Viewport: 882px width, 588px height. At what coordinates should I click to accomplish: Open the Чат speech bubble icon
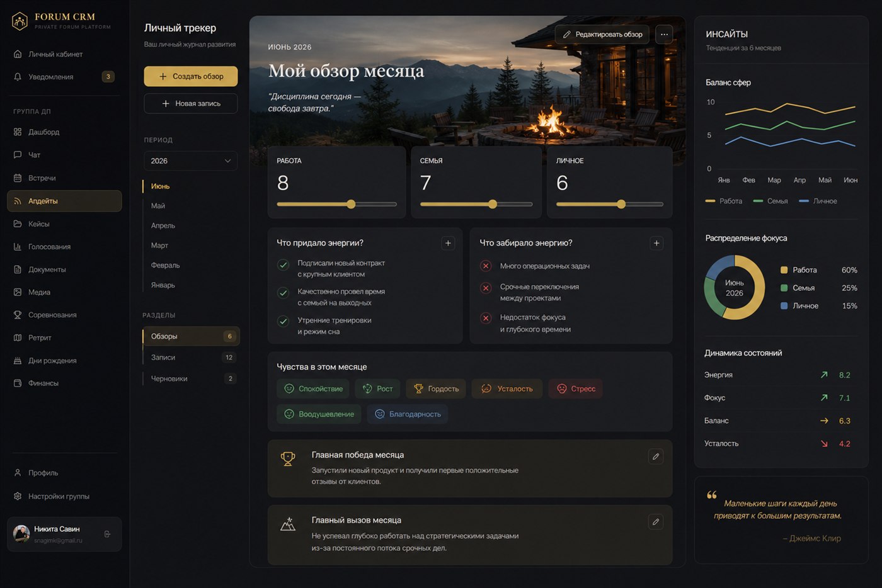tap(18, 155)
